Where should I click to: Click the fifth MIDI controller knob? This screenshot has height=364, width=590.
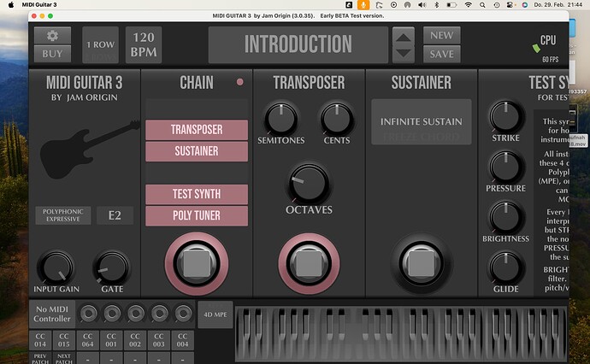coord(183,314)
